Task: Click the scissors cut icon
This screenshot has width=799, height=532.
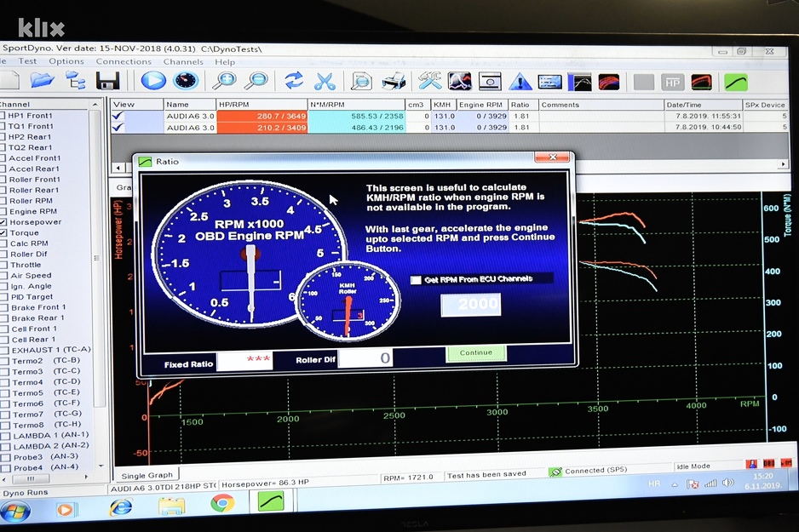Action: [325, 81]
